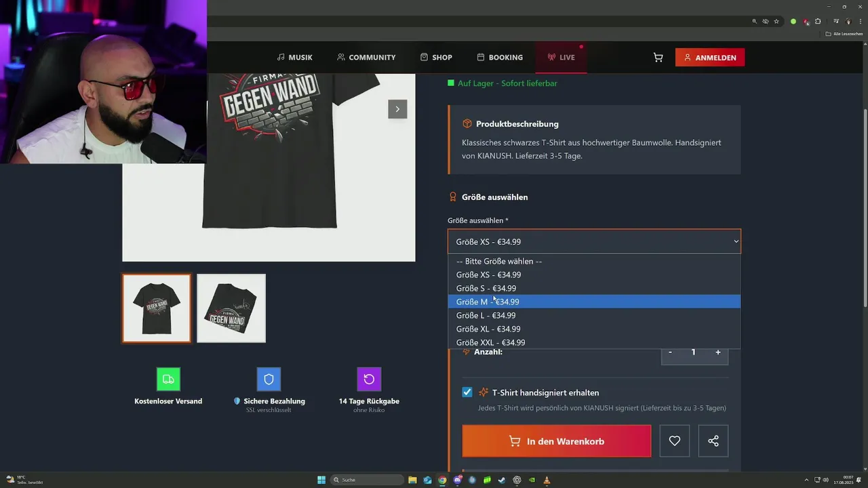Open the Alle Lesezeichen bookmarks folder
Image resolution: width=868 pixels, height=488 pixels.
click(844, 33)
